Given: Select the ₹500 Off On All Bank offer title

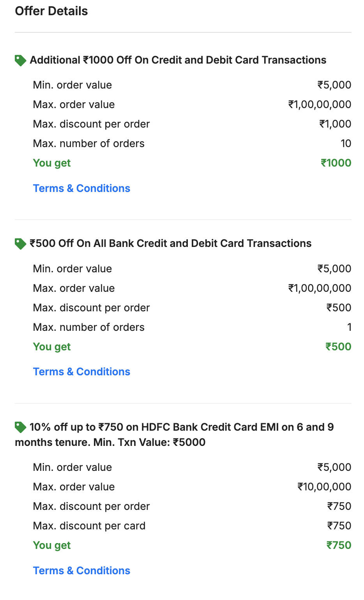Looking at the screenshot, I should pos(171,243).
